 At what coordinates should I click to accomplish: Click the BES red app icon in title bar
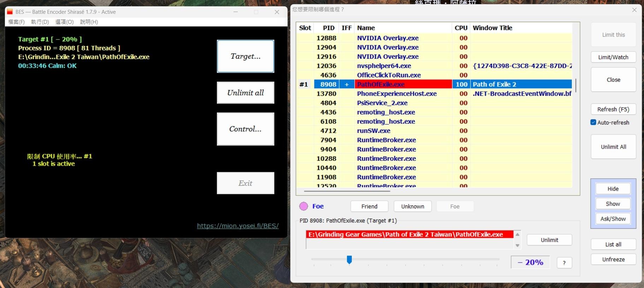[x=10, y=12]
